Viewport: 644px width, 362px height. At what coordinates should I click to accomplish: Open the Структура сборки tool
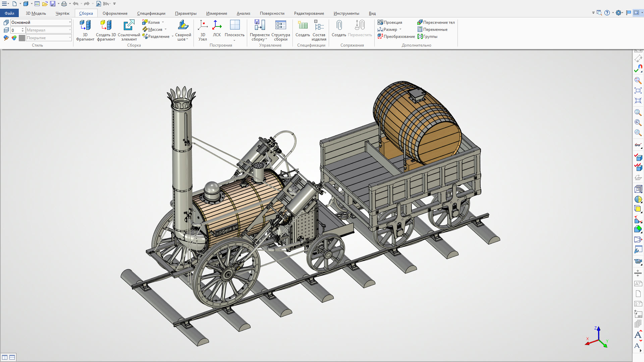[280, 30]
